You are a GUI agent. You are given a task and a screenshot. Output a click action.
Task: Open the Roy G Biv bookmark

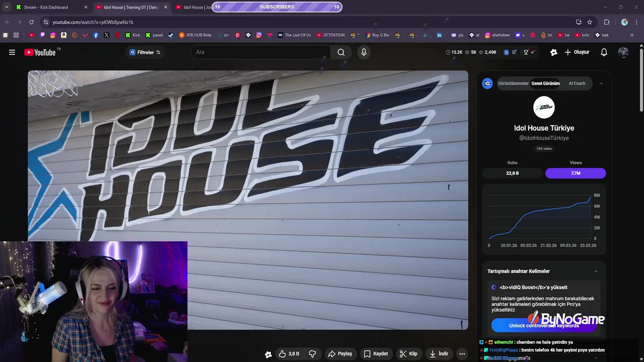point(377,35)
